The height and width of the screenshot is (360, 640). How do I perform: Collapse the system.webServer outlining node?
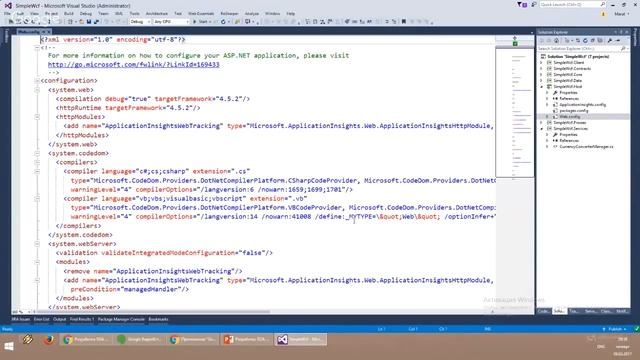[x=37, y=244]
